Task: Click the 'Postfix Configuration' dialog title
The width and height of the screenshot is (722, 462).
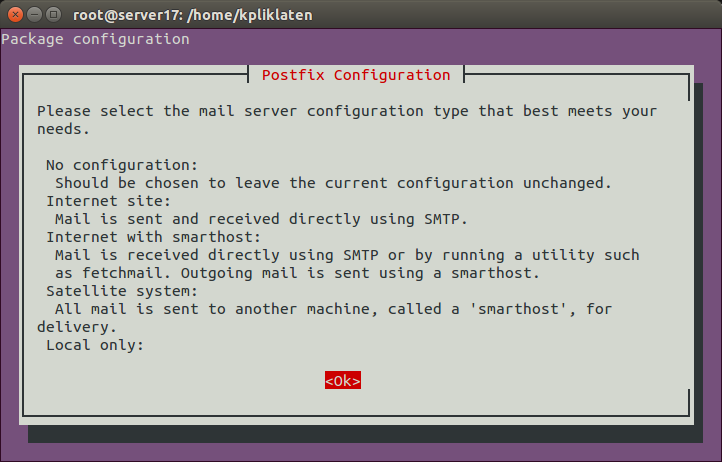Action: click(356, 75)
